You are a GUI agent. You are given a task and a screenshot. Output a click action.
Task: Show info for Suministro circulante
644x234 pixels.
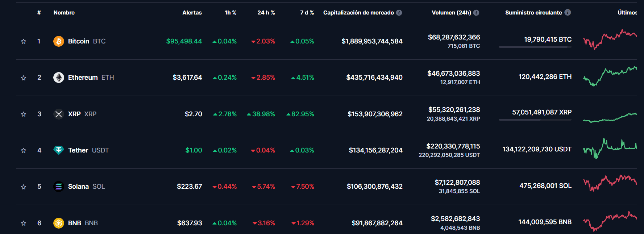[x=568, y=12]
